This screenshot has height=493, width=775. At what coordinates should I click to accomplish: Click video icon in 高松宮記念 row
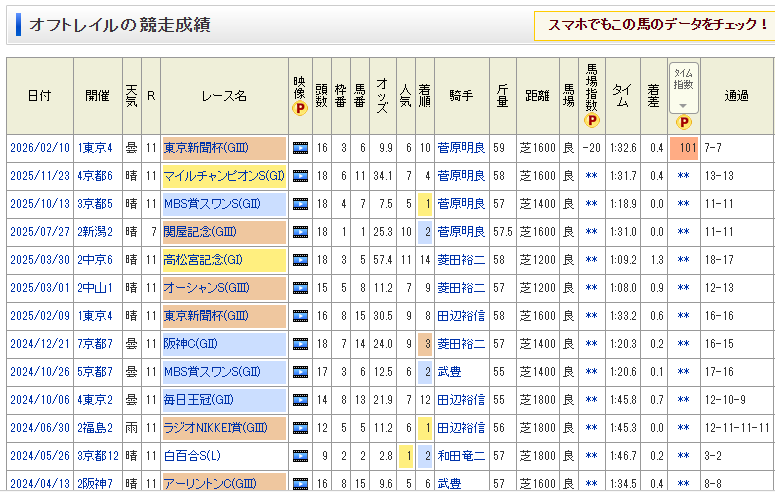(x=300, y=260)
